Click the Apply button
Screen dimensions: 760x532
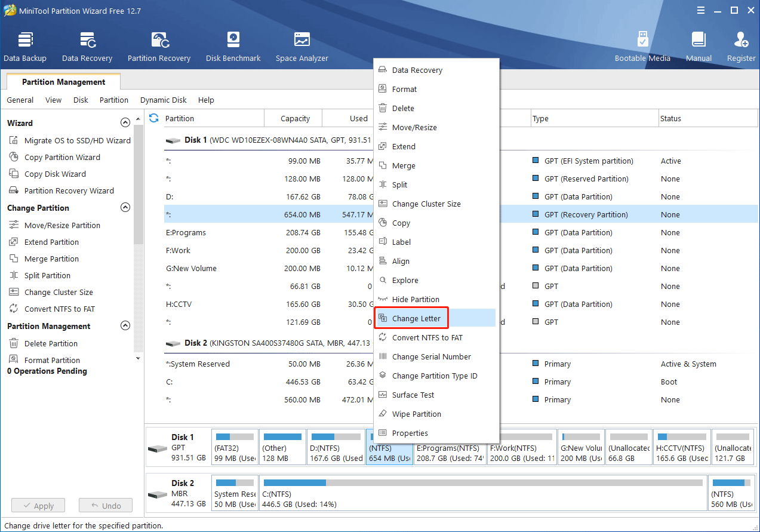tap(38, 506)
